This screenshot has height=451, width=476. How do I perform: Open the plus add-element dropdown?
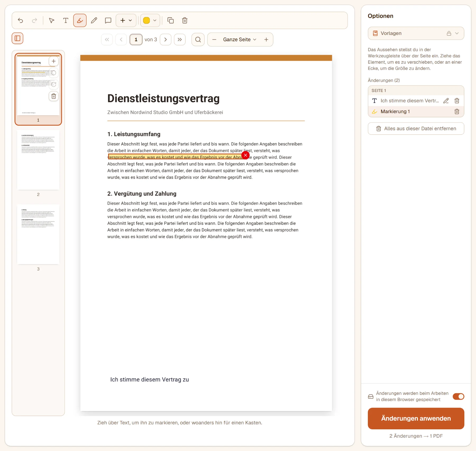pyautogui.click(x=126, y=20)
